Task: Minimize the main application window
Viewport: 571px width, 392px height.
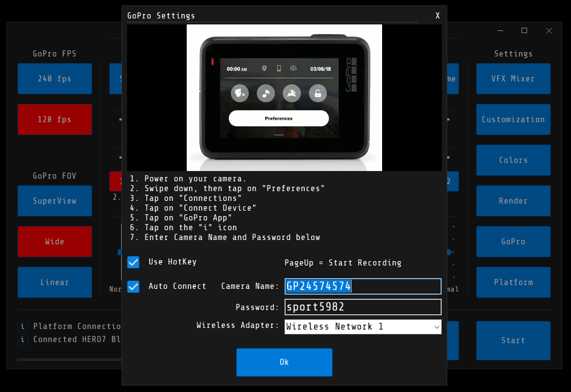Action: pyautogui.click(x=500, y=30)
